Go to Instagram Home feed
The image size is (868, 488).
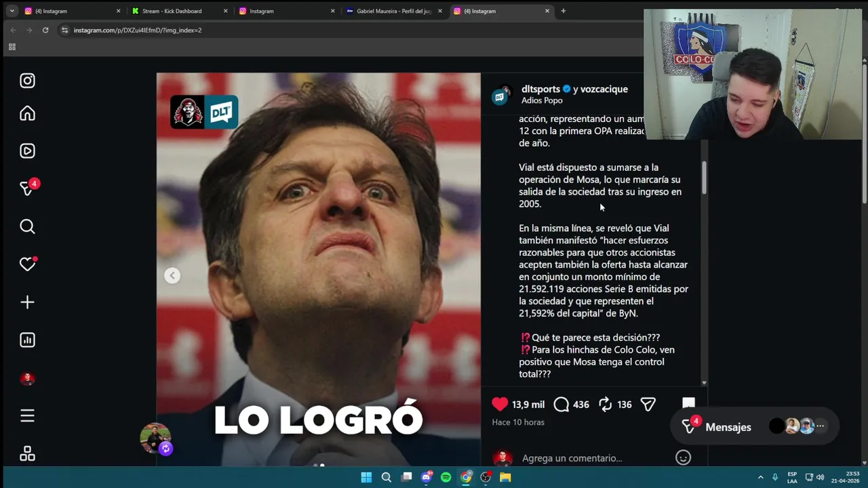(27, 113)
